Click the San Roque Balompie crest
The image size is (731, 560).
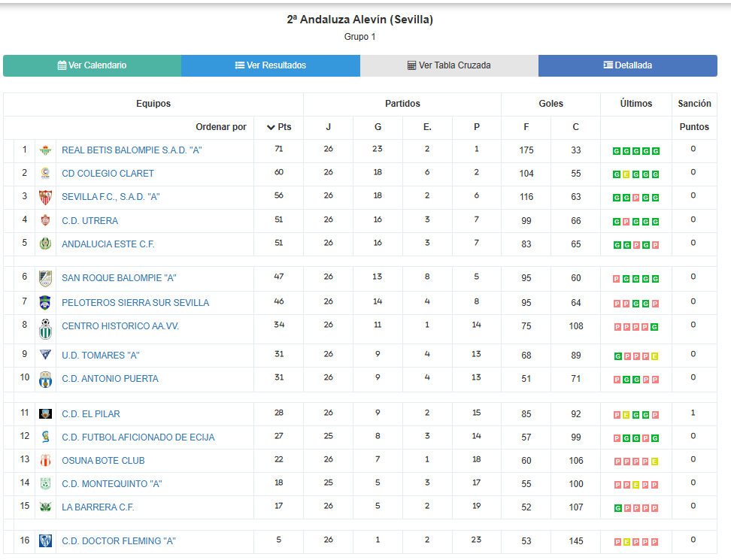click(x=45, y=278)
